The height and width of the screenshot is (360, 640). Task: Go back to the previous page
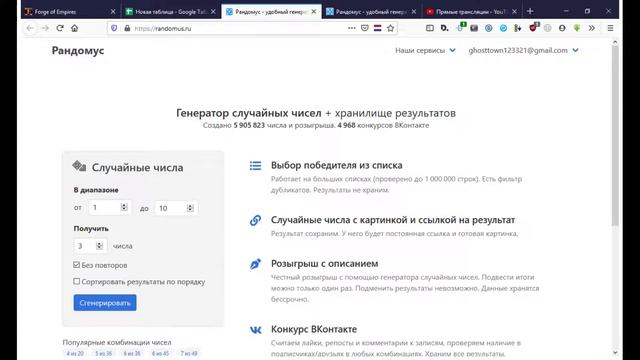(x=30, y=28)
